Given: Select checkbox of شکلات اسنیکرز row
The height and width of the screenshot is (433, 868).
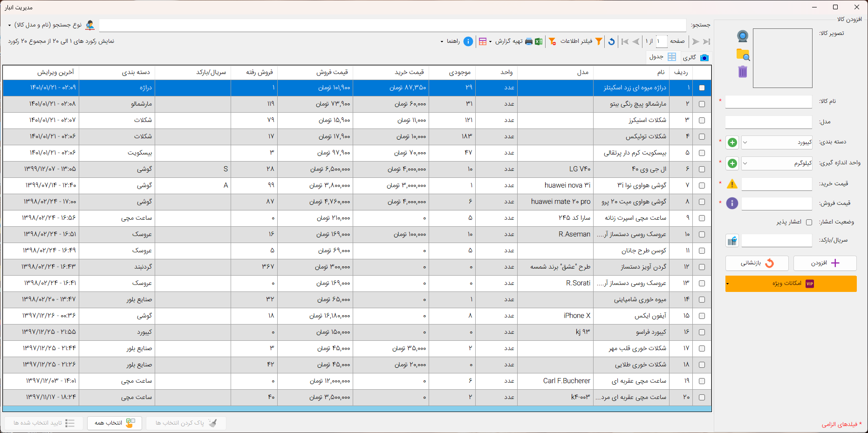Looking at the screenshot, I should (702, 120).
